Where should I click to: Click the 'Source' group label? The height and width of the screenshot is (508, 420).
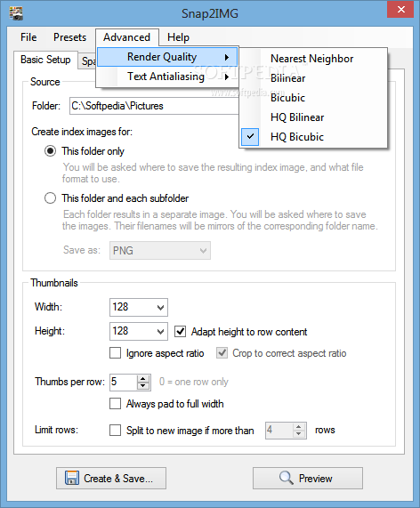[45, 82]
